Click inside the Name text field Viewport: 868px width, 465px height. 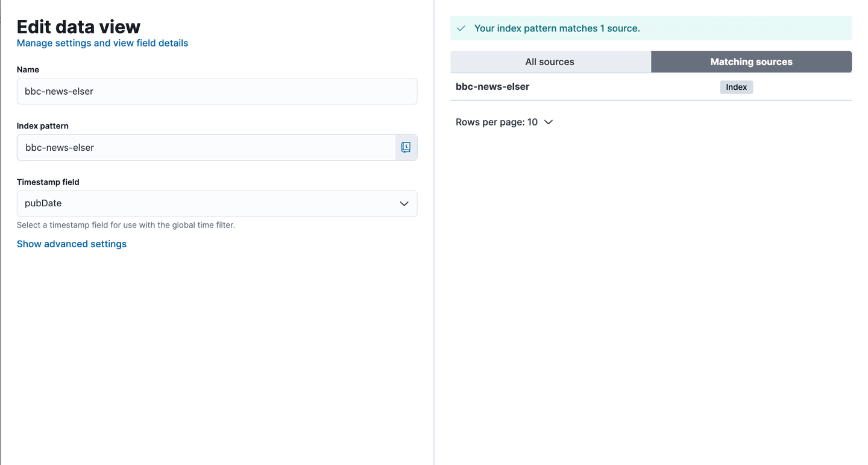pyautogui.click(x=217, y=91)
